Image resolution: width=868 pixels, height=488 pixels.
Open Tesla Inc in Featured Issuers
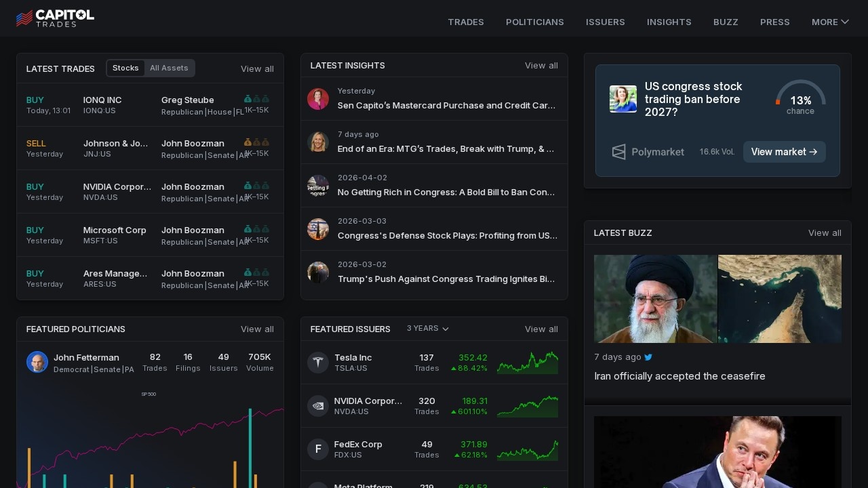[x=353, y=357]
